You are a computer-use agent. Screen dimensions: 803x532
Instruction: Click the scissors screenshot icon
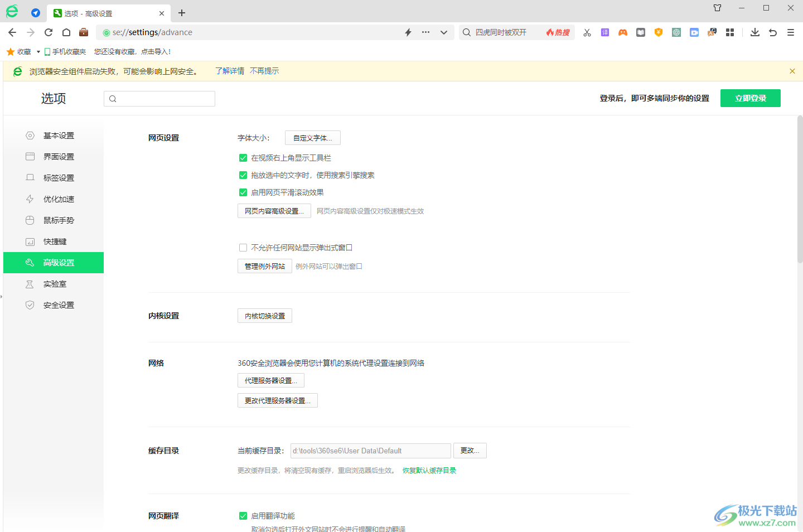(x=587, y=32)
